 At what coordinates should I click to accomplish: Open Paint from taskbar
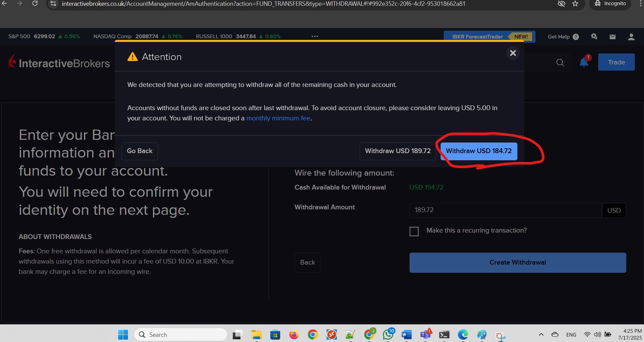482,335
